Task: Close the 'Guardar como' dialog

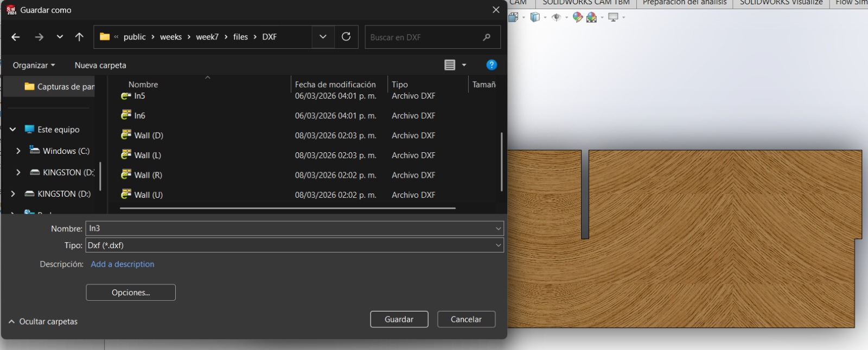Action: (496, 10)
